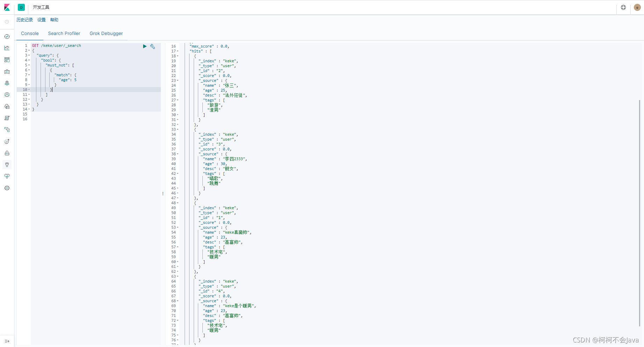Open Discover from the sidebar

coord(7,36)
